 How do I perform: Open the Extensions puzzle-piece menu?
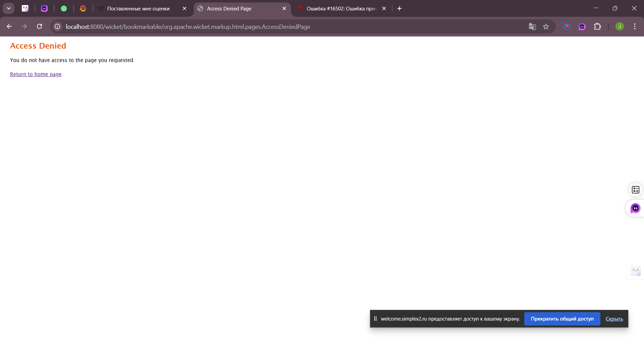[597, 26]
